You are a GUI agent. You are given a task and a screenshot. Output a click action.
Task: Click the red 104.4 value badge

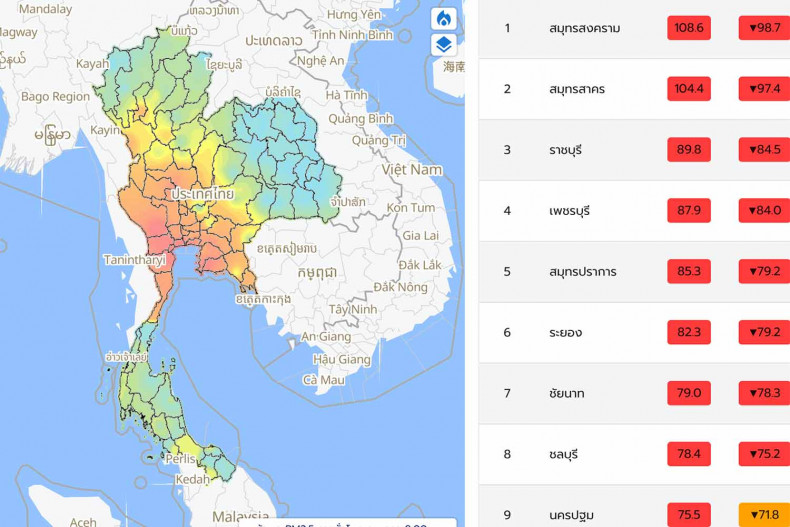[x=689, y=89]
